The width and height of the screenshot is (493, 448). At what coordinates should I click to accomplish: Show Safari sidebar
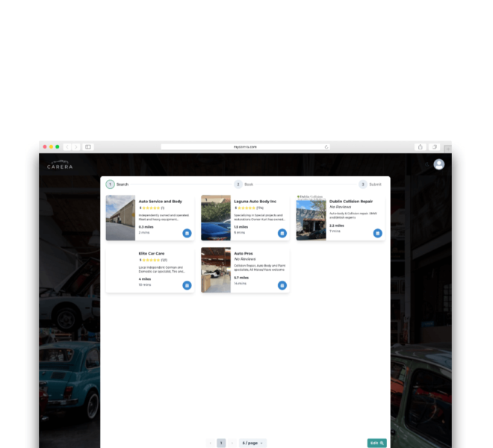[x=88, y=147]
